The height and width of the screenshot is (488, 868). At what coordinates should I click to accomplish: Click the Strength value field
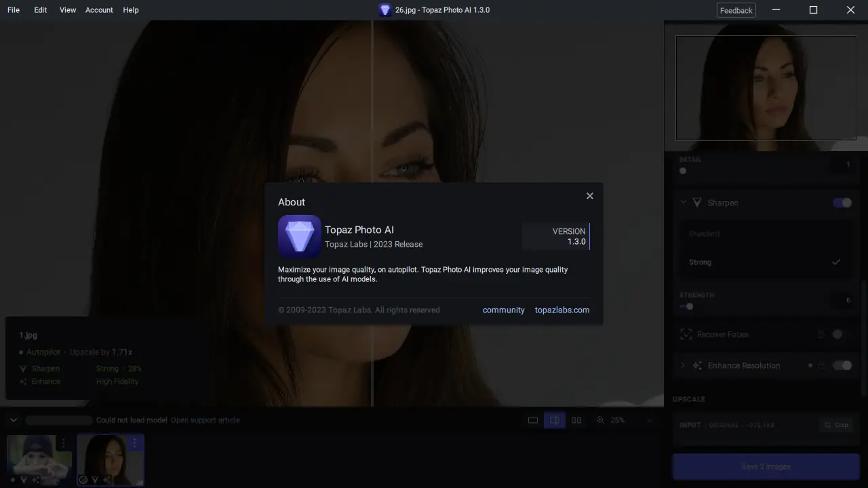841,300
